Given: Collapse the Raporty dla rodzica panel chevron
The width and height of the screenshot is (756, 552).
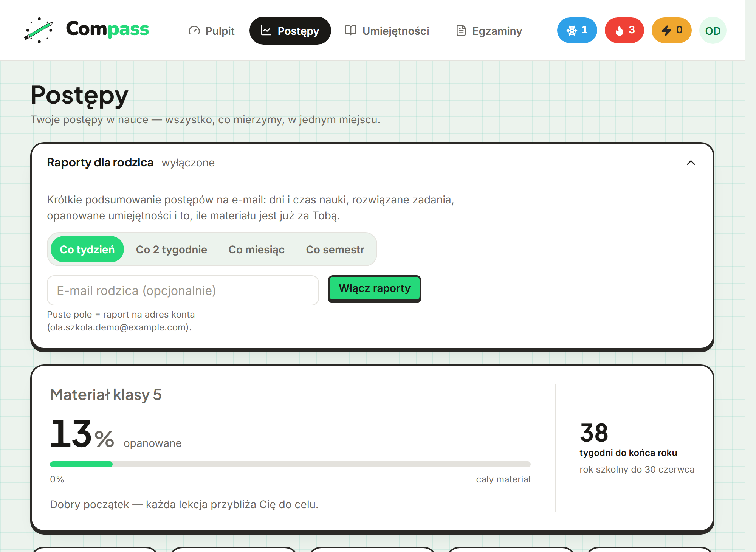Looking at the screenshot, I should click(x=691, y=163).
